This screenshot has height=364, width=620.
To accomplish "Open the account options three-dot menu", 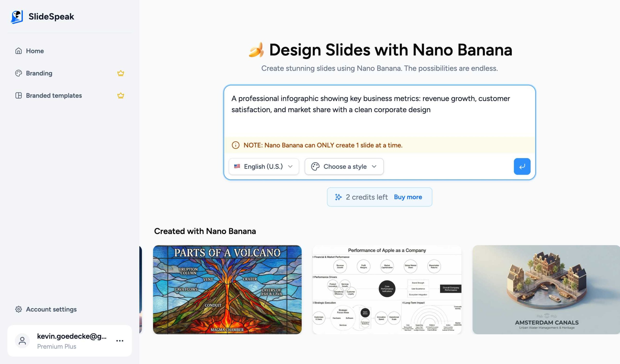I will click(x=120, y=341).
